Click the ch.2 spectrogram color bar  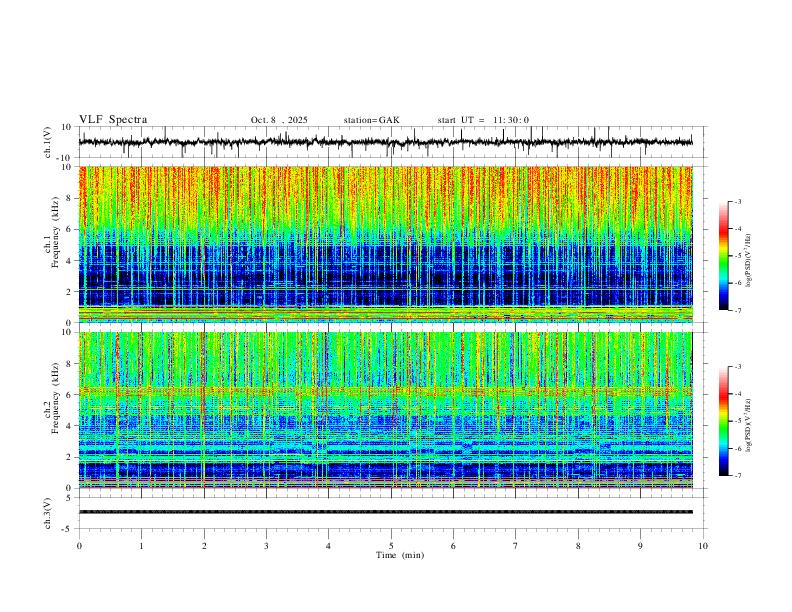click(723, 421)
